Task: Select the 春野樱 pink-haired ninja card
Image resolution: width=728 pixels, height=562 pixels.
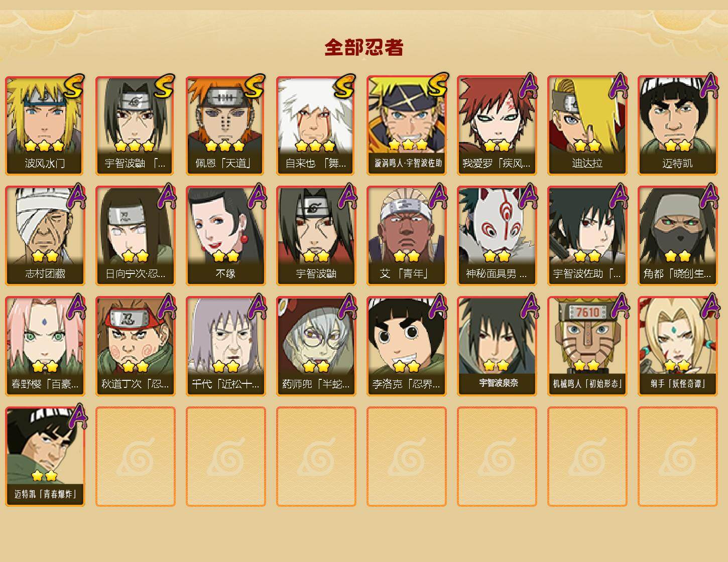Action: 45,346
